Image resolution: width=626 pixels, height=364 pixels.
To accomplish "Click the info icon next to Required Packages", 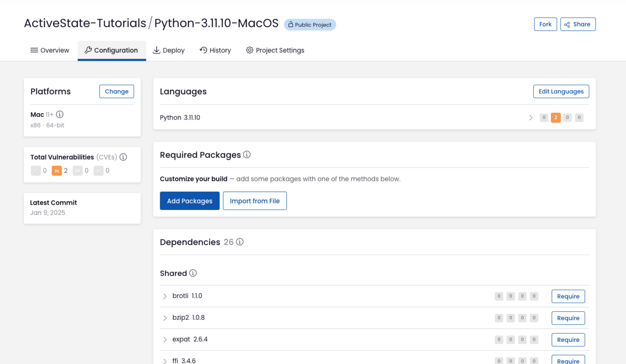I will [247, 155].
